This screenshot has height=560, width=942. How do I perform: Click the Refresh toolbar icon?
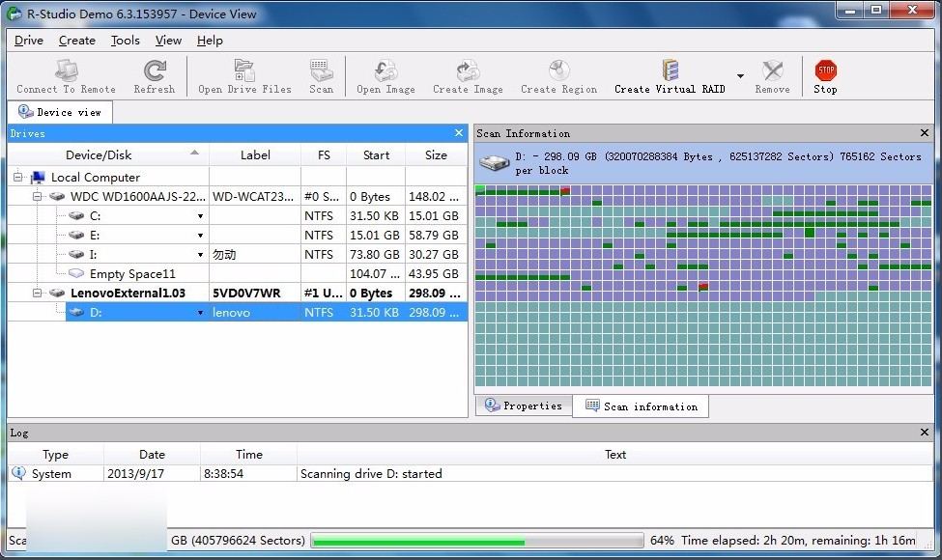[x=155, y=70]
